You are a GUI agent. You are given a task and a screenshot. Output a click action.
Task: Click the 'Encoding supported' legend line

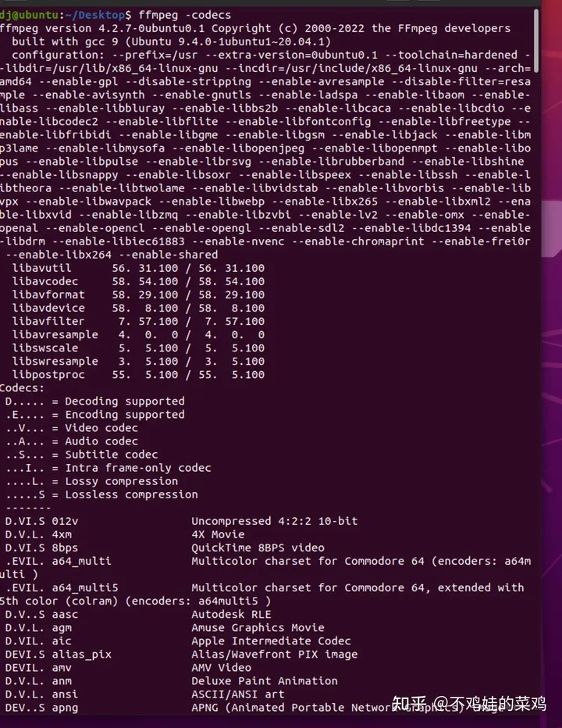(95, 415)
